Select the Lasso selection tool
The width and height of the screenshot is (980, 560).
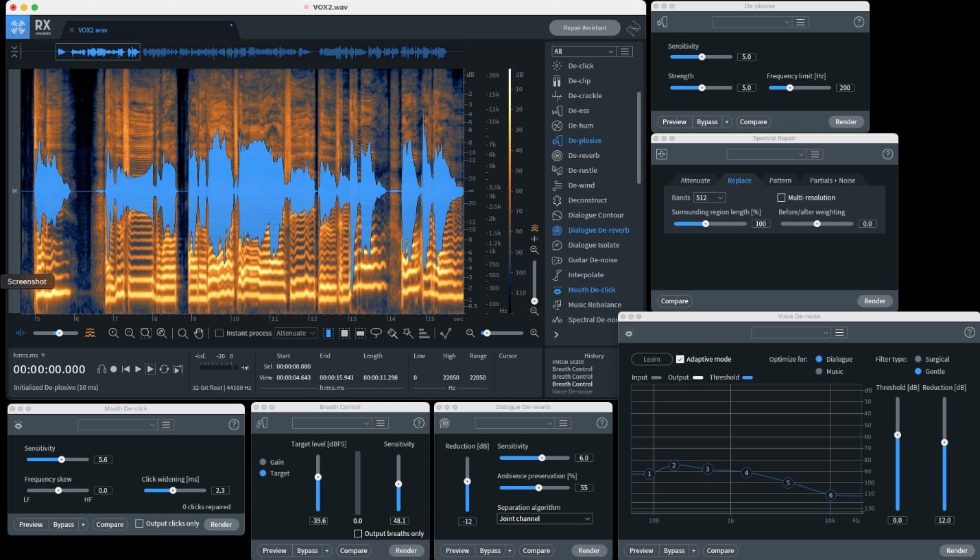[x=376, y=333]
